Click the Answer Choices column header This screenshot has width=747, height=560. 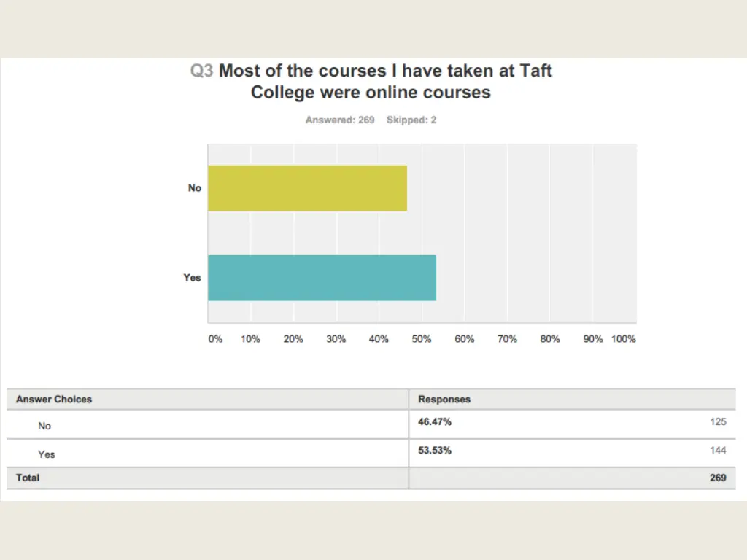tap(54, 400)
